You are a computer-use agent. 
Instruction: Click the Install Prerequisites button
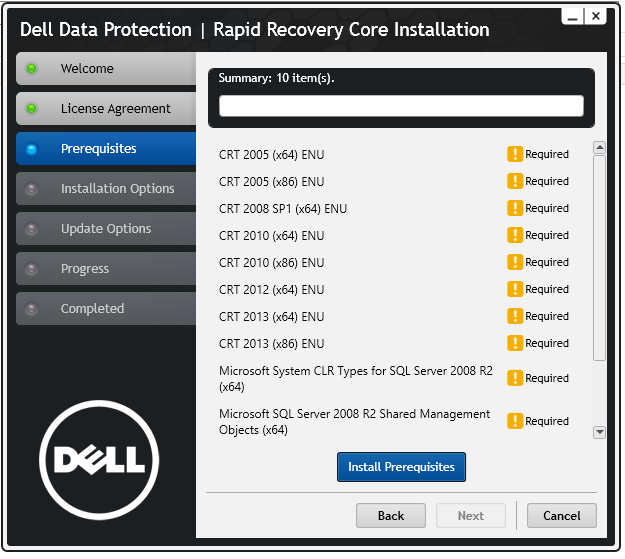tap(401, 466)
